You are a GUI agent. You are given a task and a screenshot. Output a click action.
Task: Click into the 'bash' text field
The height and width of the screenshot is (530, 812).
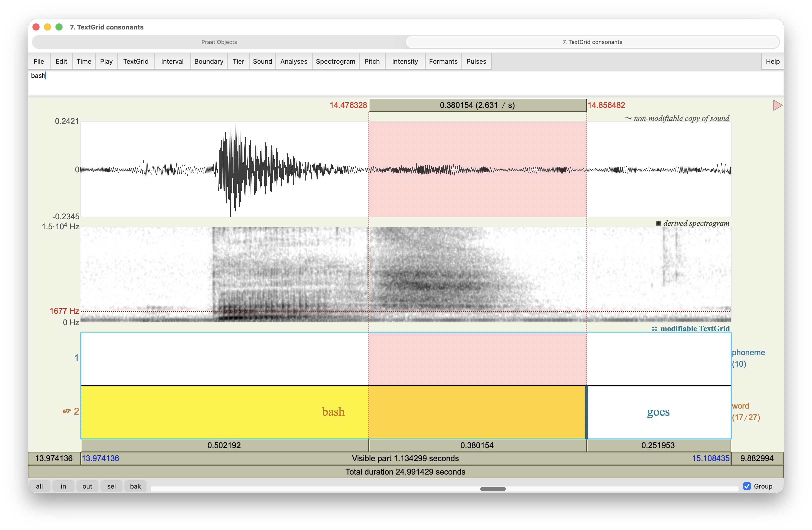(406, 83)
